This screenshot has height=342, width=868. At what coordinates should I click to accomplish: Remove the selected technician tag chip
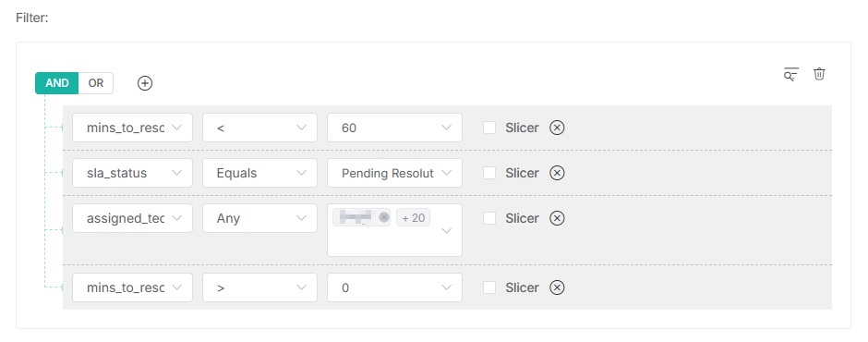(383, 218)
